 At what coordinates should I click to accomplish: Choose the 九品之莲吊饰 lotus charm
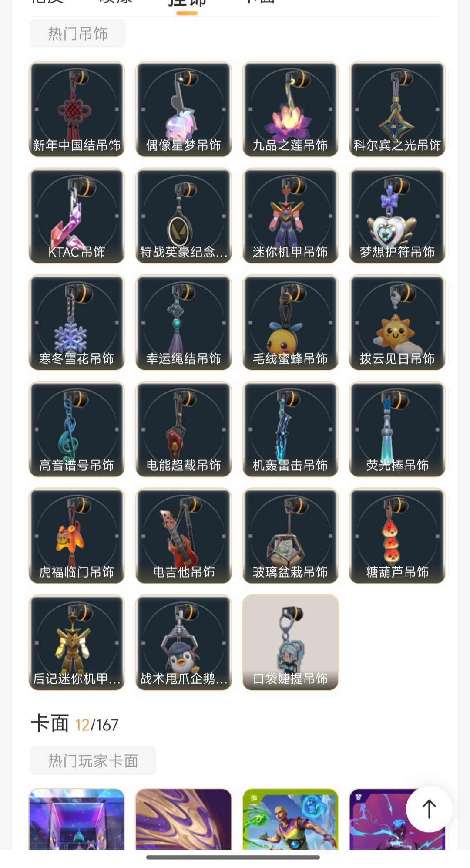[x=290, y=109]
